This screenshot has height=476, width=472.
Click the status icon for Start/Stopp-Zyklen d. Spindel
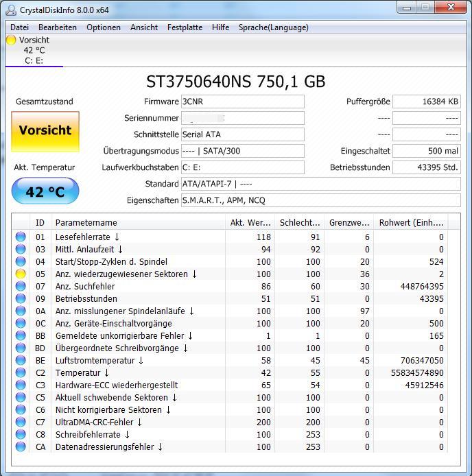21,261
